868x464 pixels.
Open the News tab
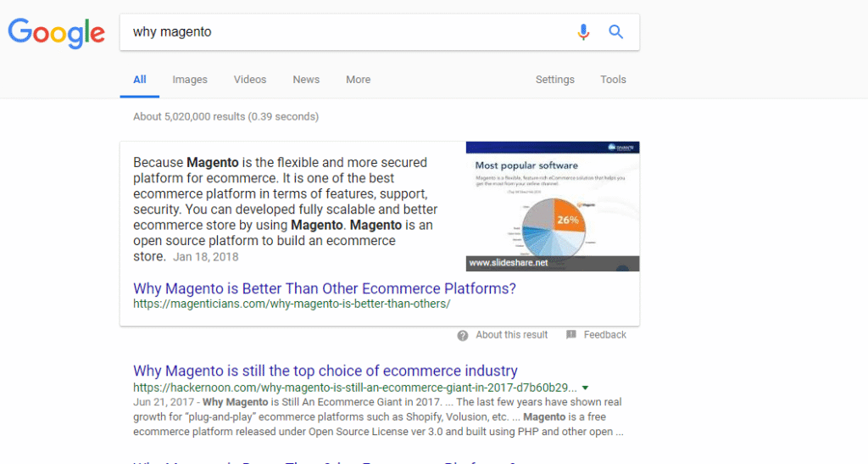coord(306,80)
